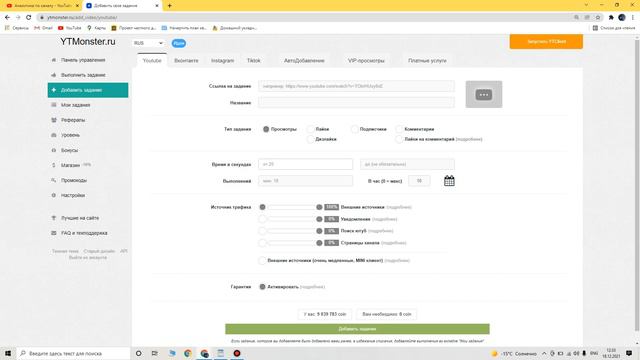Viewport: 640px width, 360px height.
Task: Open the Chrome tab search chevron
Action: [587, 5]
